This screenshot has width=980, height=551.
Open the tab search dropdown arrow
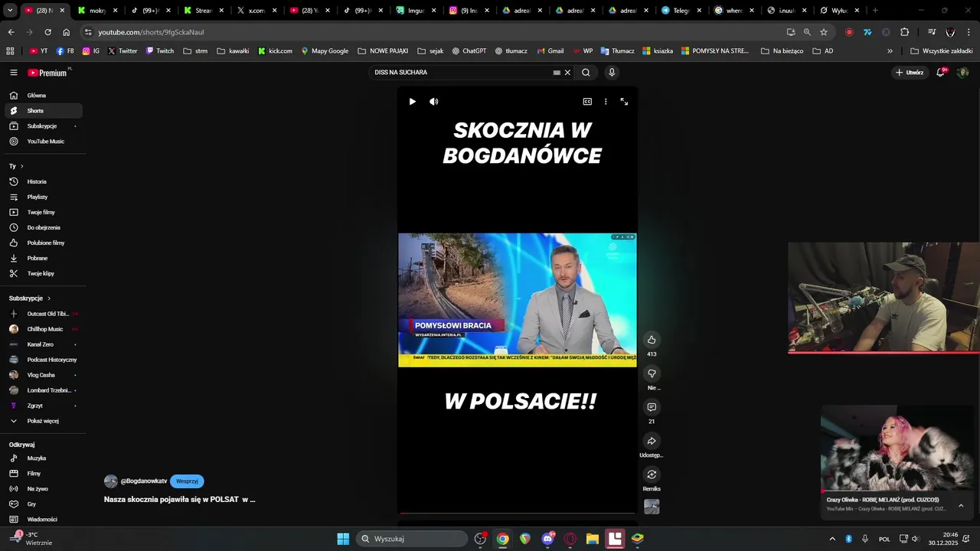coord(10,11)
